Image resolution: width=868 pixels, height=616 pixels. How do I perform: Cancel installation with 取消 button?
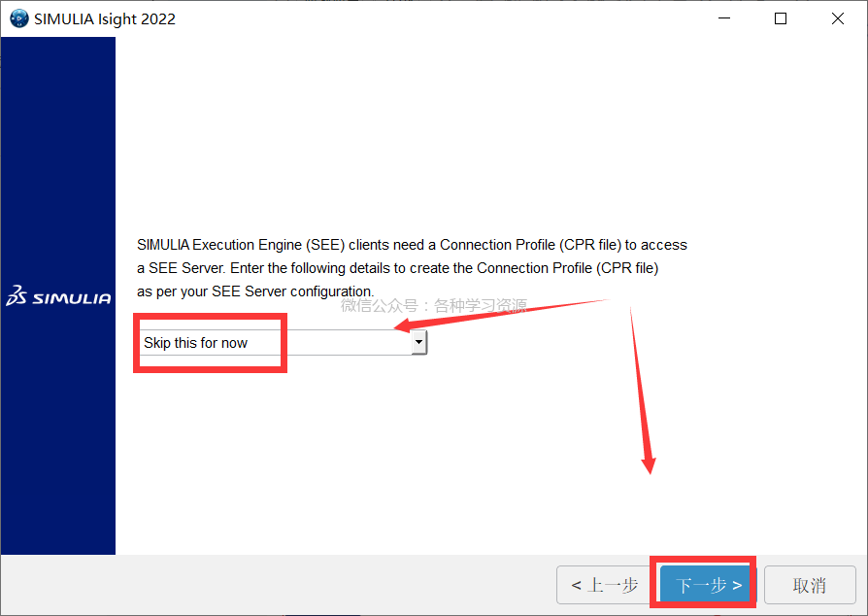(x=810, y=585)
